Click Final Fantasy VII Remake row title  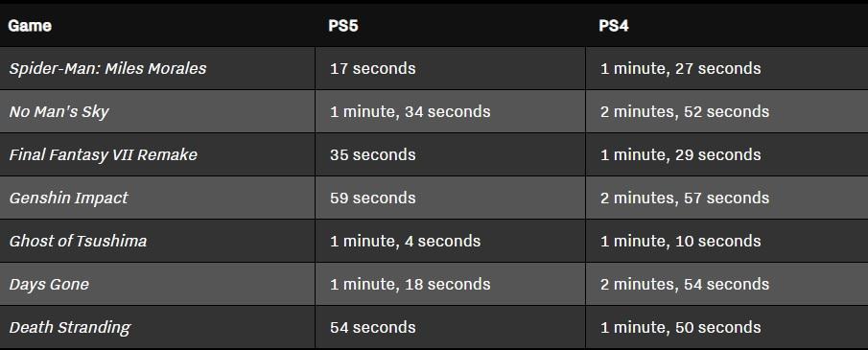[x=103, y=155]
